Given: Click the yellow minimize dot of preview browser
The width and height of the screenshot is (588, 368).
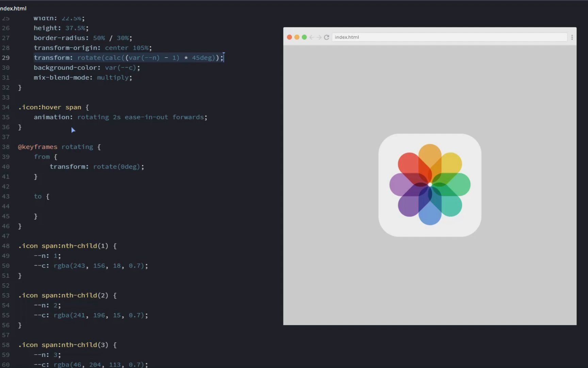Looking at the screenshot, I should pos(297,37).
